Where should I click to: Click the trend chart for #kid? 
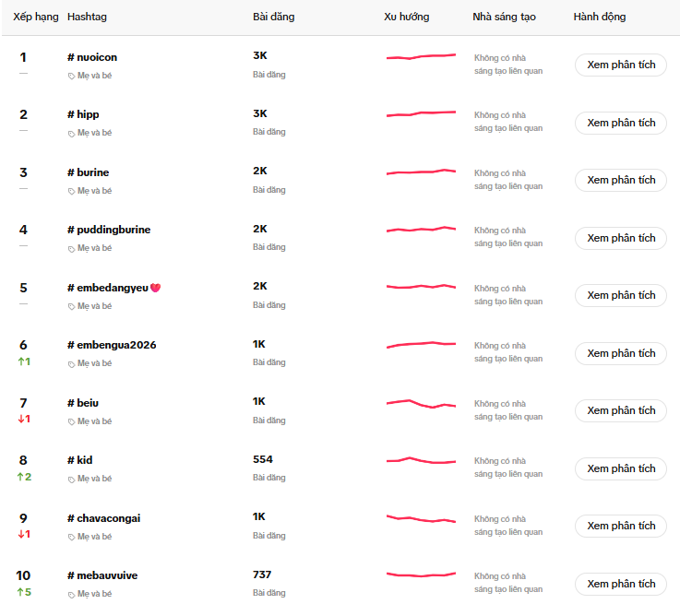[421, 460]
